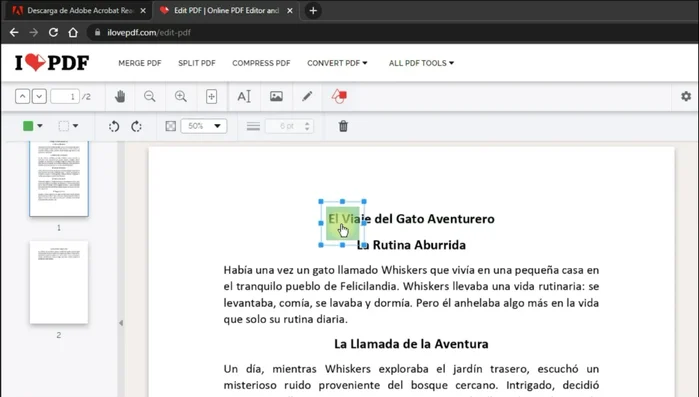
Task: Reload the current page
Action: 53,33
